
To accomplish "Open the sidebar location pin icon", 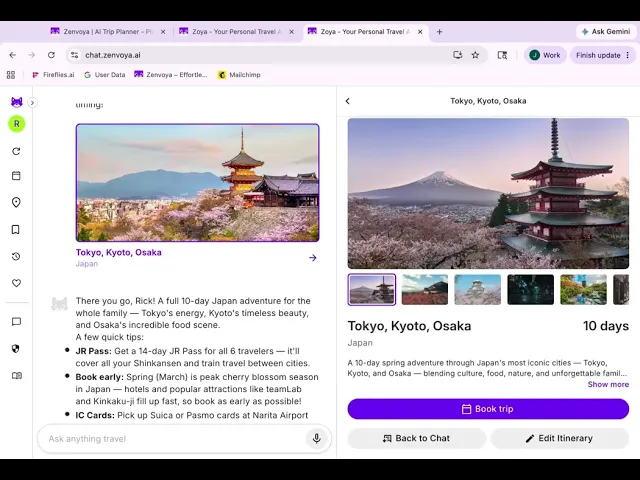I will pyautogui.click(x=16, y=202).
